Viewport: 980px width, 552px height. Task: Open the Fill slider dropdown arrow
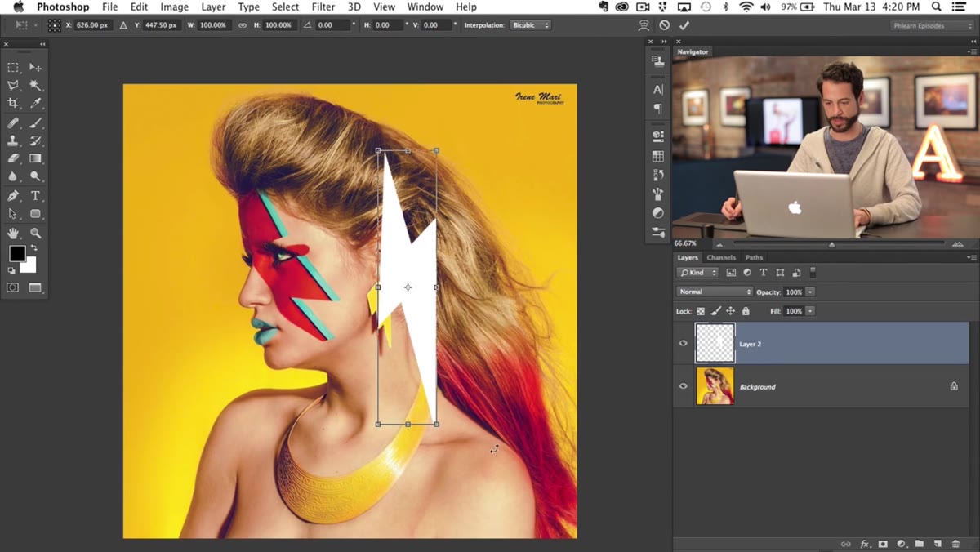[x=810, y=311]
